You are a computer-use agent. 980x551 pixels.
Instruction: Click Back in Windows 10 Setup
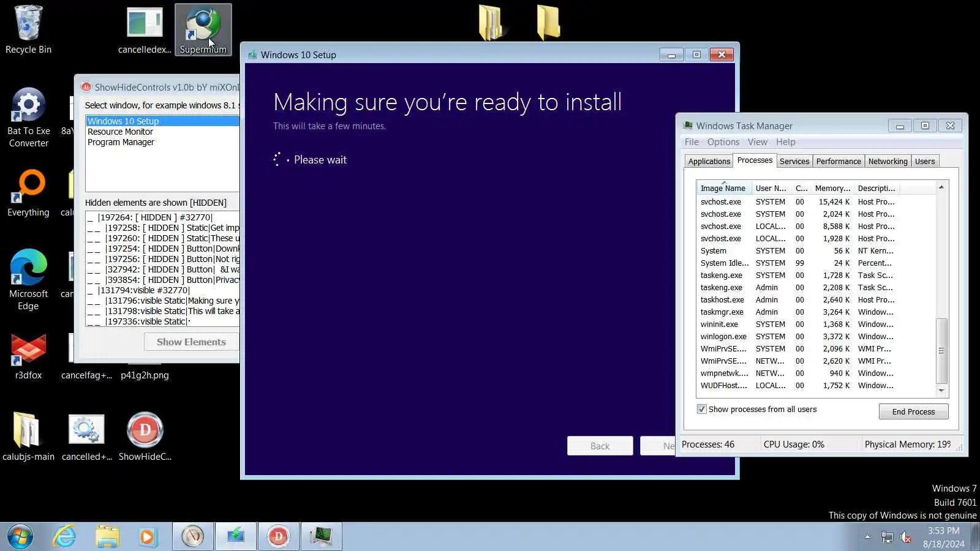point(600,446)
